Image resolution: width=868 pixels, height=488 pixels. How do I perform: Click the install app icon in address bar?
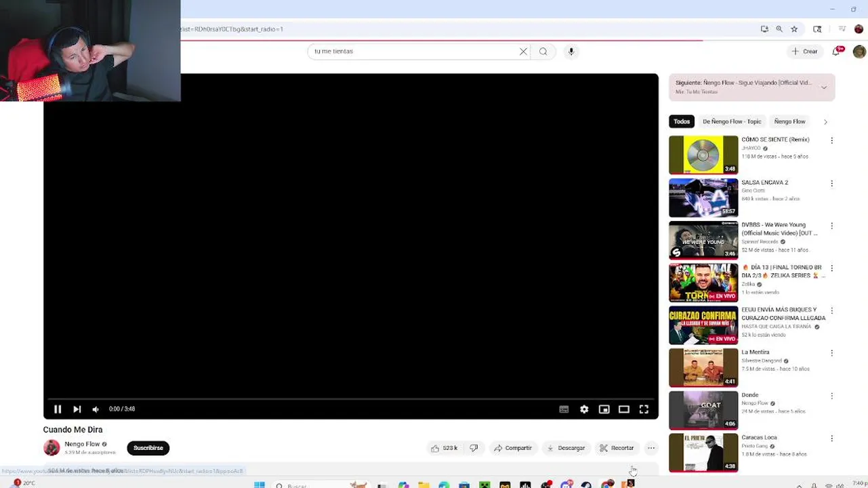764,29
